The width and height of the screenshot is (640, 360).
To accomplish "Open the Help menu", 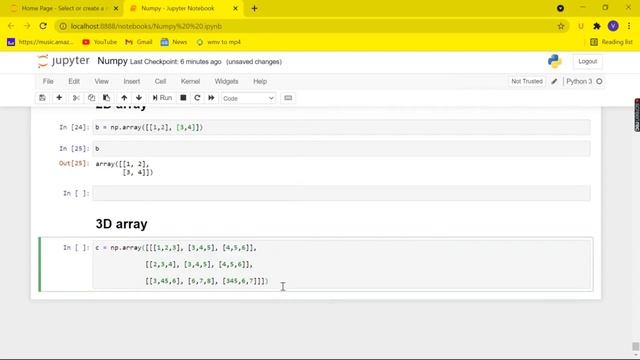I will (260, 81).
